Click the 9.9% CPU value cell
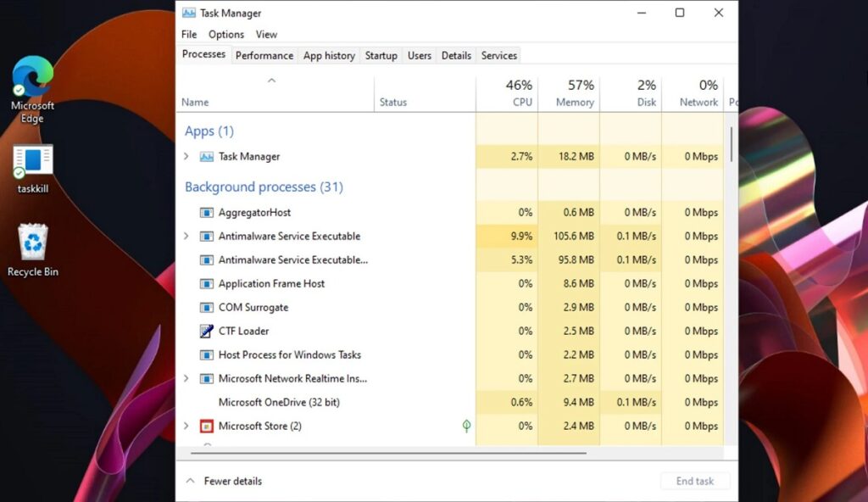 pos(507,236)
